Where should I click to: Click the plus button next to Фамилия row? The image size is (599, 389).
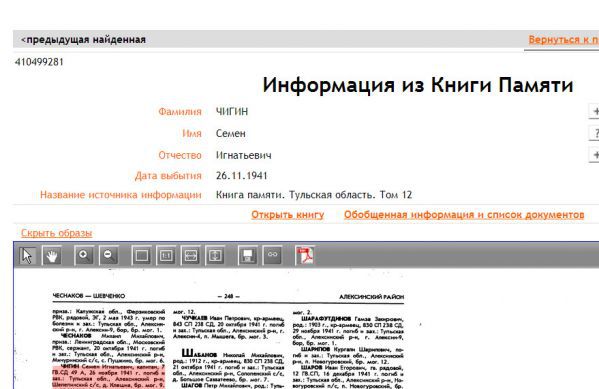point(594,111)
